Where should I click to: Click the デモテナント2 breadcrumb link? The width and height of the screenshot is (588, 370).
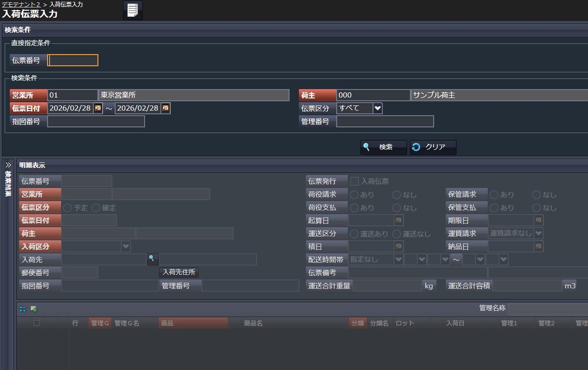[x=20, y=4]
